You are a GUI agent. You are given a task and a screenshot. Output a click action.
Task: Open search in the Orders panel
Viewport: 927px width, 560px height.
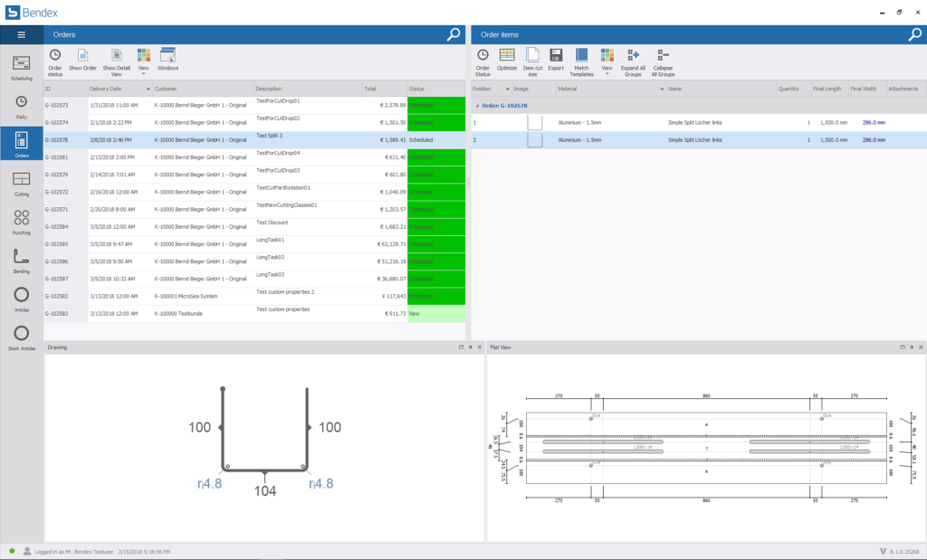454,34
